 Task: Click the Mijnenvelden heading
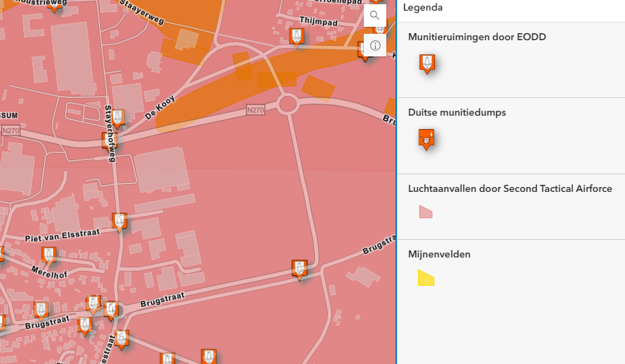(x=439, y=255)
